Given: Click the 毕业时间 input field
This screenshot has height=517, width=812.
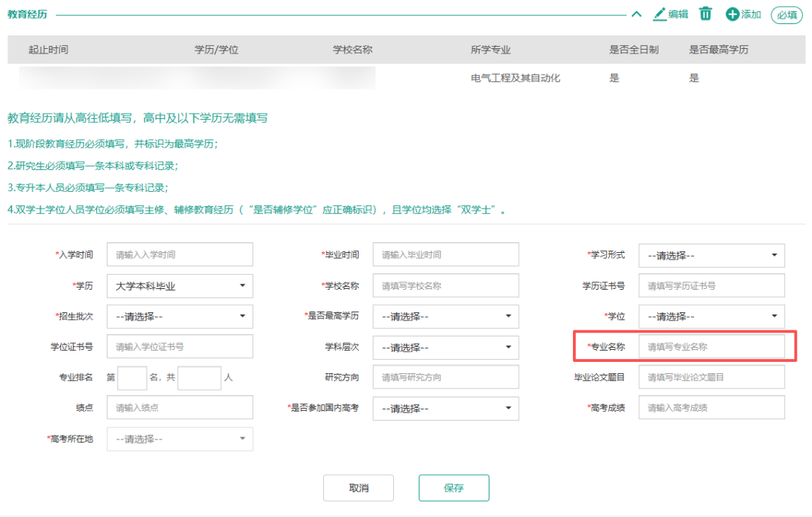Looking at the screenshot, I should pos(445,254).
